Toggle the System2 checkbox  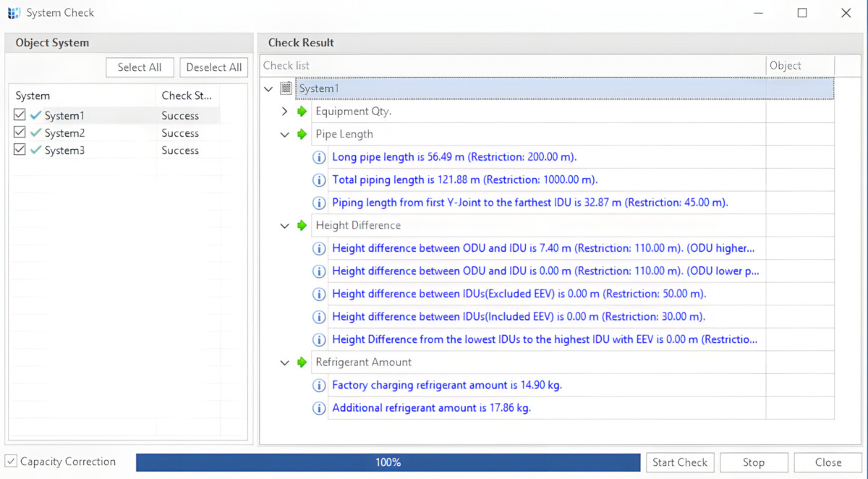click(20, 132)
